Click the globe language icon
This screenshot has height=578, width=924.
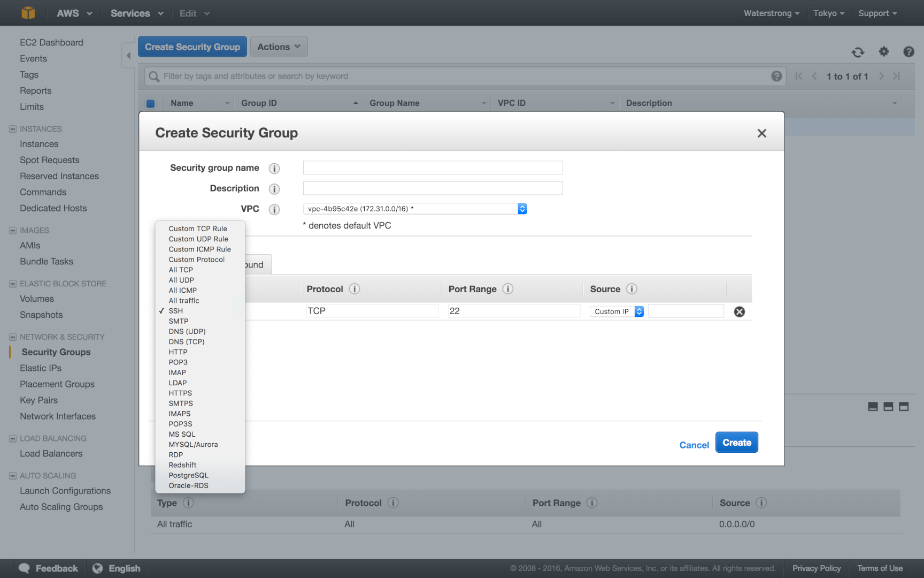pyautogui.click(x=97, y=568)
